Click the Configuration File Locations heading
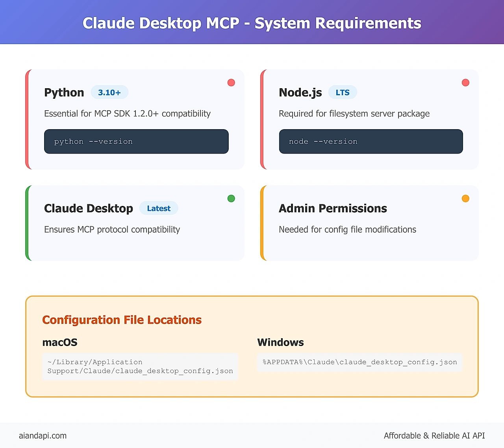The height and width of the screenshot is (448, 504). coord(122,320)
